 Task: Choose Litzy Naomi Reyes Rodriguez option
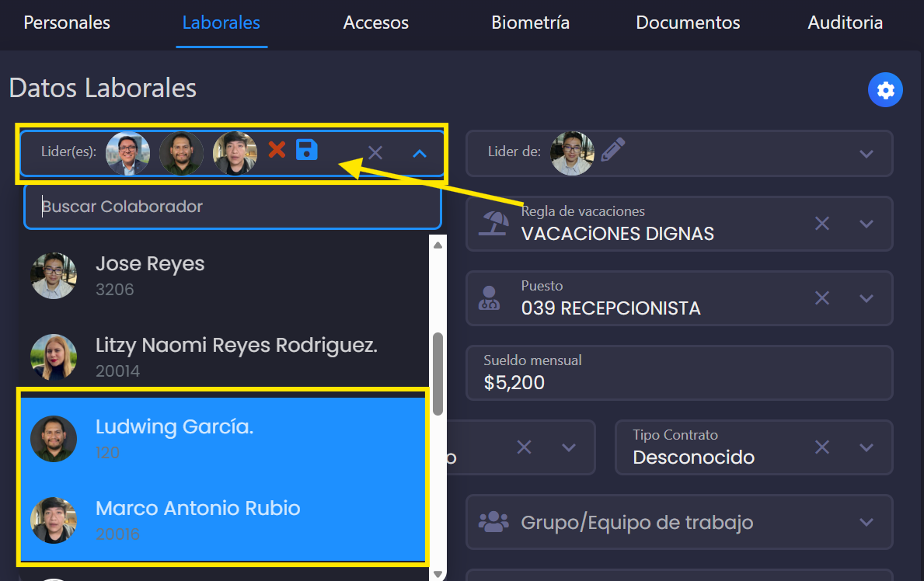(224, 357)
